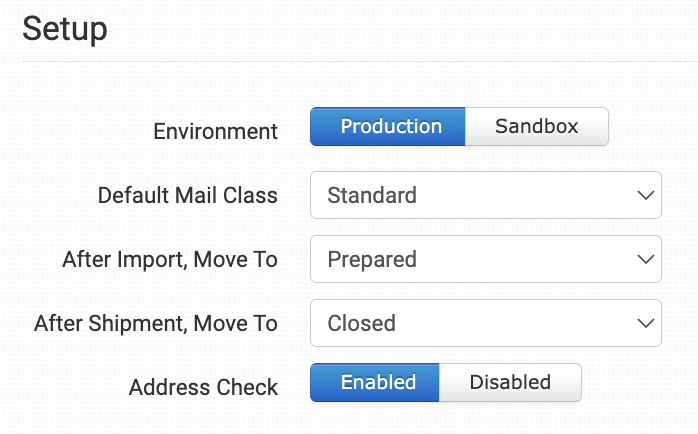This screenshot has width=698, height=434.
Task: Switch Environment to Sandbox
Action: 537,127
